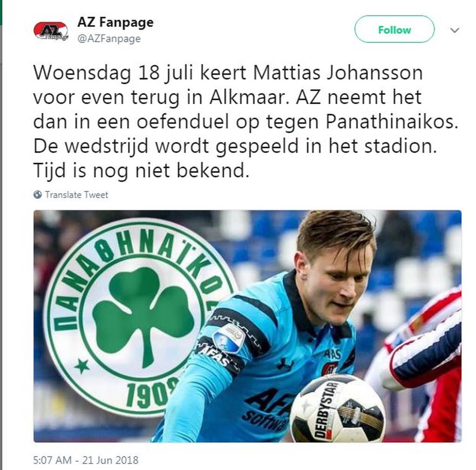Click the small green star on the crest

tap(82, 366)
